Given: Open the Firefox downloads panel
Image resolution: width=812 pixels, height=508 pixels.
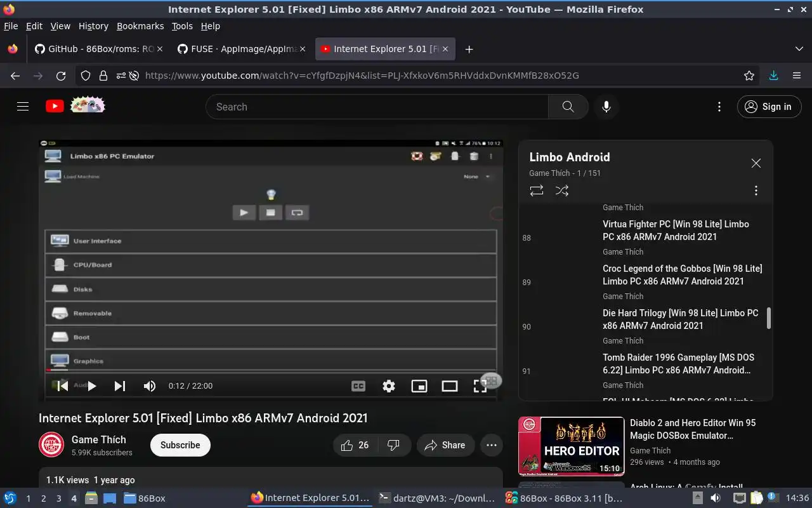Looking at the screenshot, I should [773, 76].
